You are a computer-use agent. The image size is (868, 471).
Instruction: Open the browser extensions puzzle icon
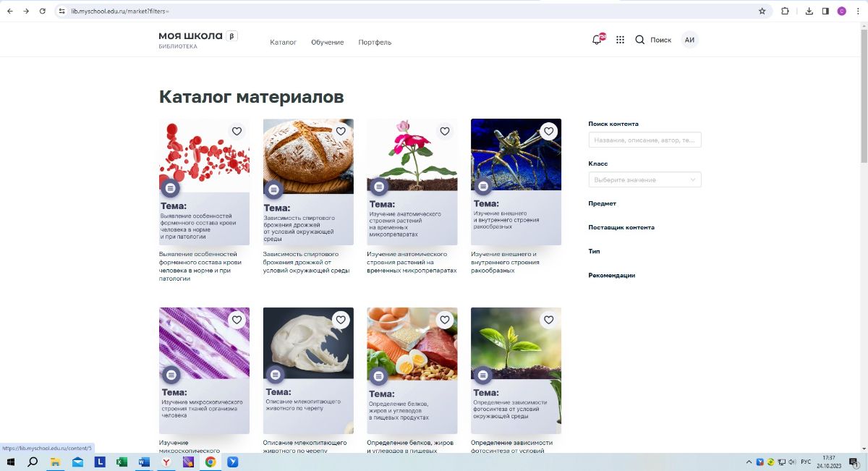(785, 11)
